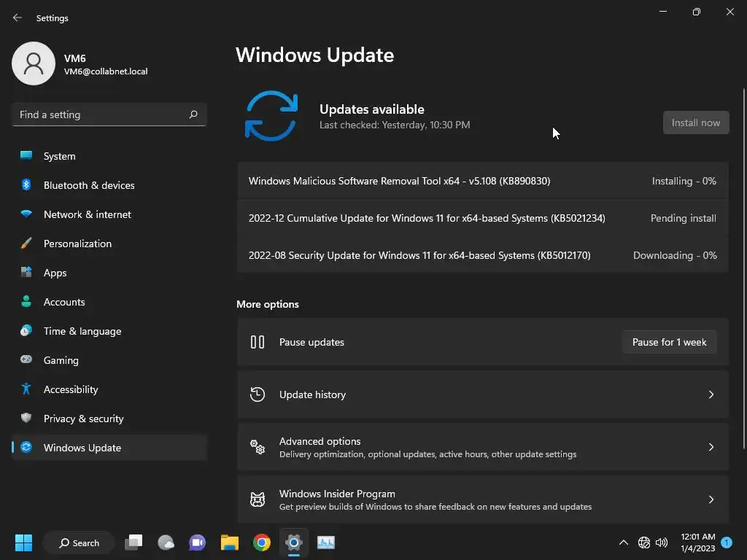This screenshot has height=560, width=747.
Task: Open Privacy & security settings
Action: click(x=109, y=418)
